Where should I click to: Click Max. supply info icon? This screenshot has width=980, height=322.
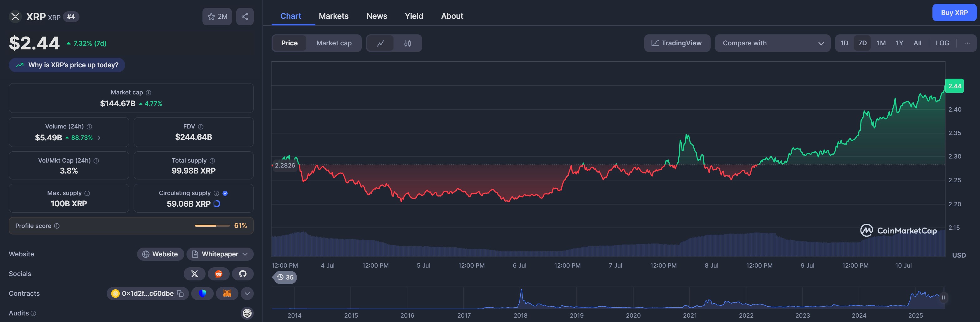click(87, 193)
